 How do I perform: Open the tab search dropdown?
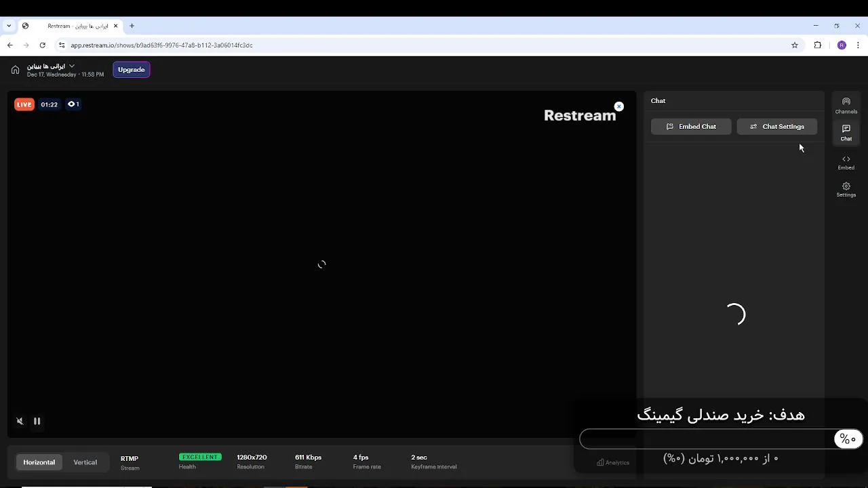[x=9, y=26]
